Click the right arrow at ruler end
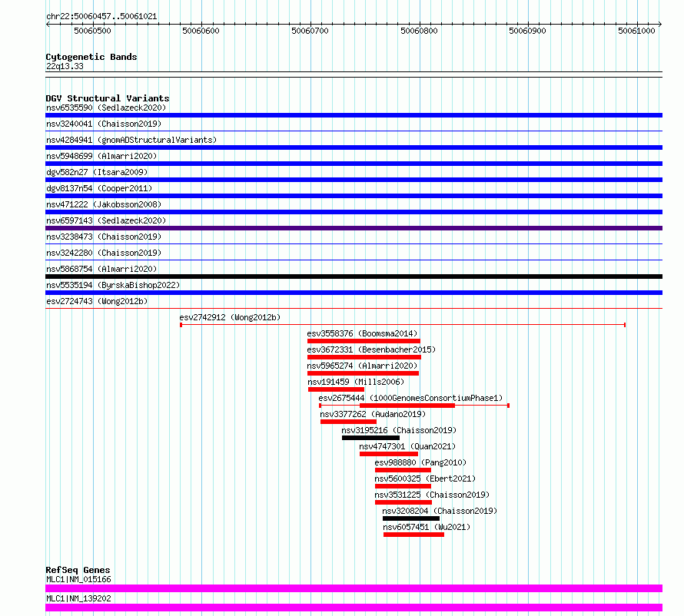This screenshot has width=684, height=616. [x=660, y=25]
